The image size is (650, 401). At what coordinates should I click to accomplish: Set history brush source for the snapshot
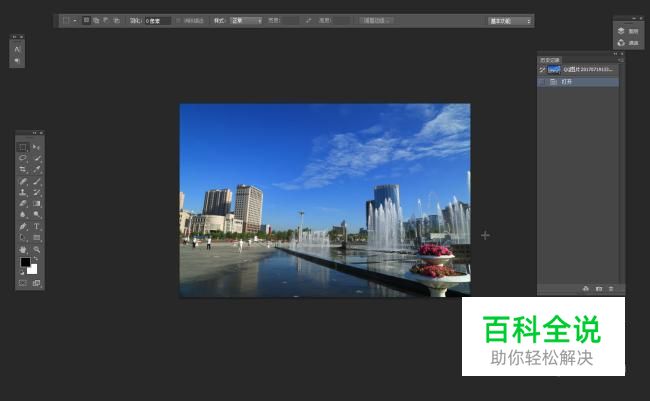(x=542, y=70)
